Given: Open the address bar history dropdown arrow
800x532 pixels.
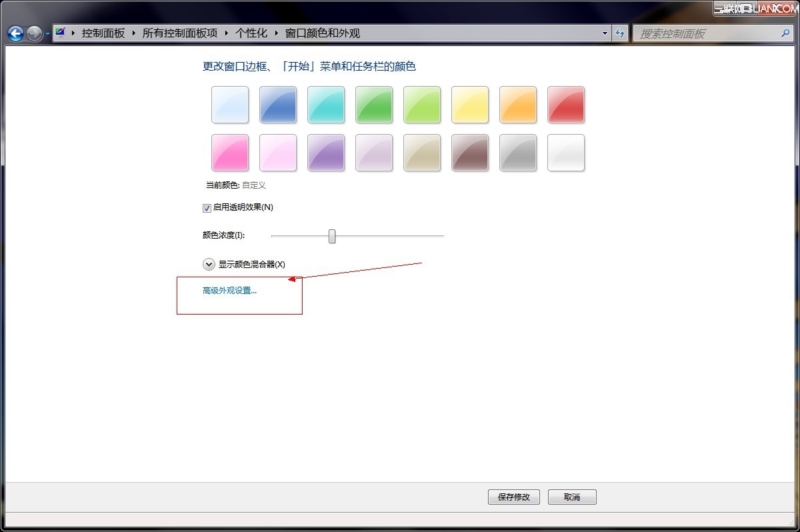Looking at the screenshot, I should click(605, 33).
